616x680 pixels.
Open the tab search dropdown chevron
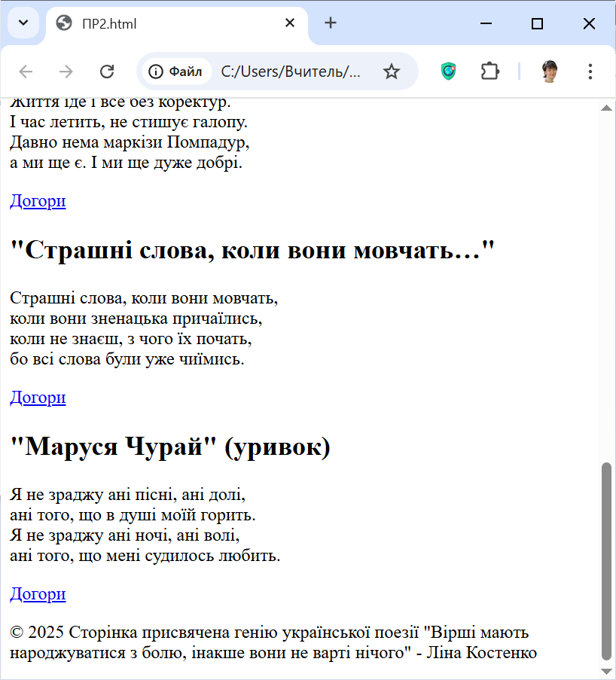[23, 23]
